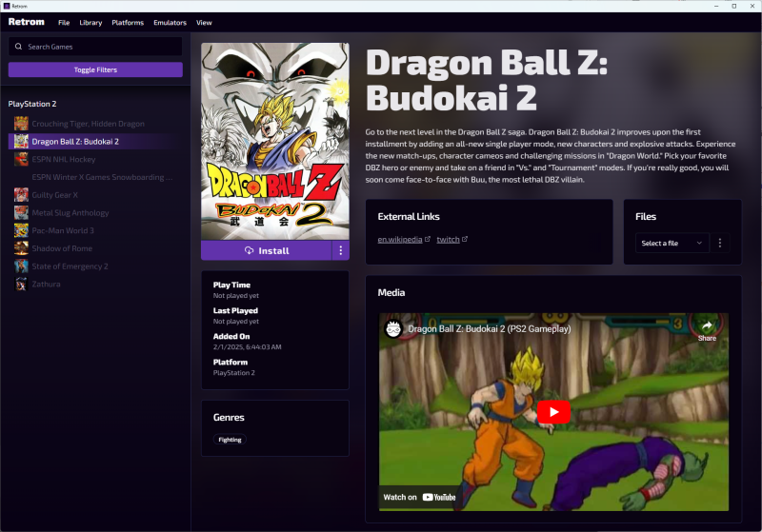The image size is (762, 532).
Task: Click the Install button
Action: [x=267, y=250]
